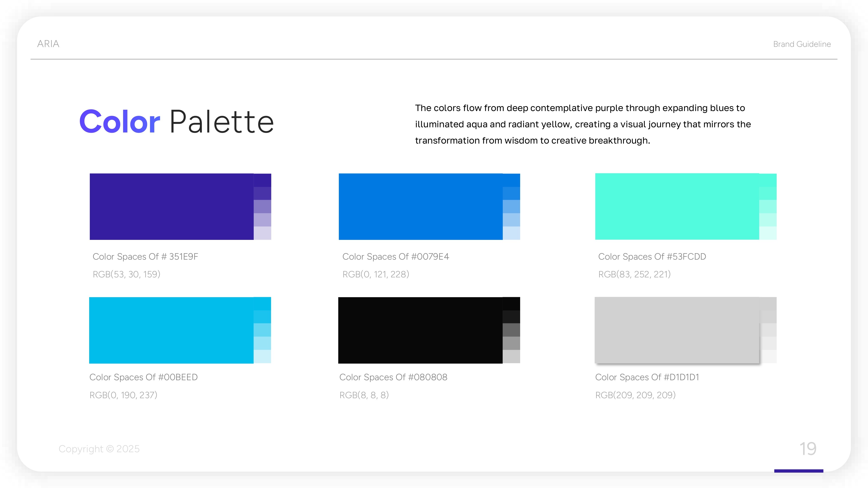Click the Copyright © 2025 footer text
The image size is (868, 488).
point(99,449)
